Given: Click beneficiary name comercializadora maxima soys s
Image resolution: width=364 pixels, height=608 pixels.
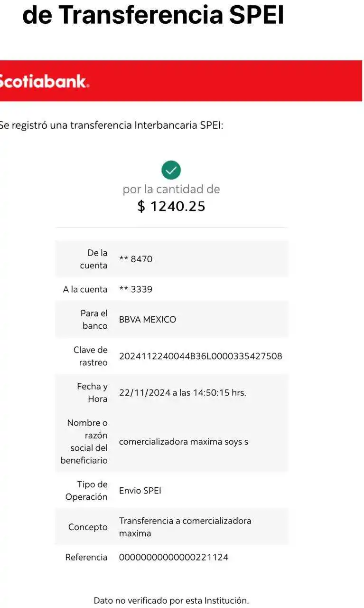Looking at the screenshot, I should tap(184, 442).
